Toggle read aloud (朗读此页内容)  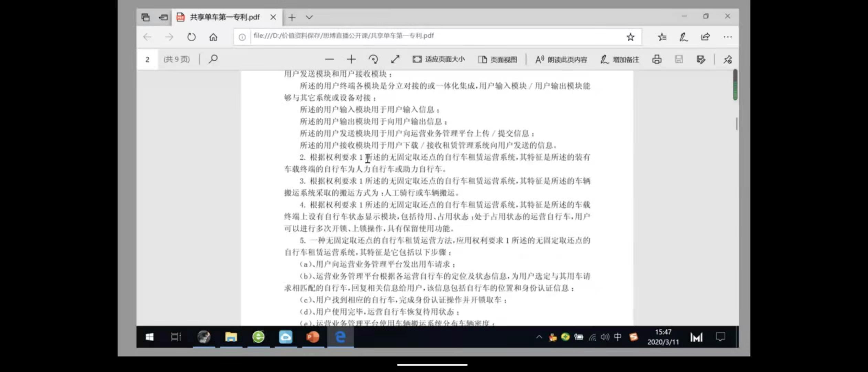point(561,60)
